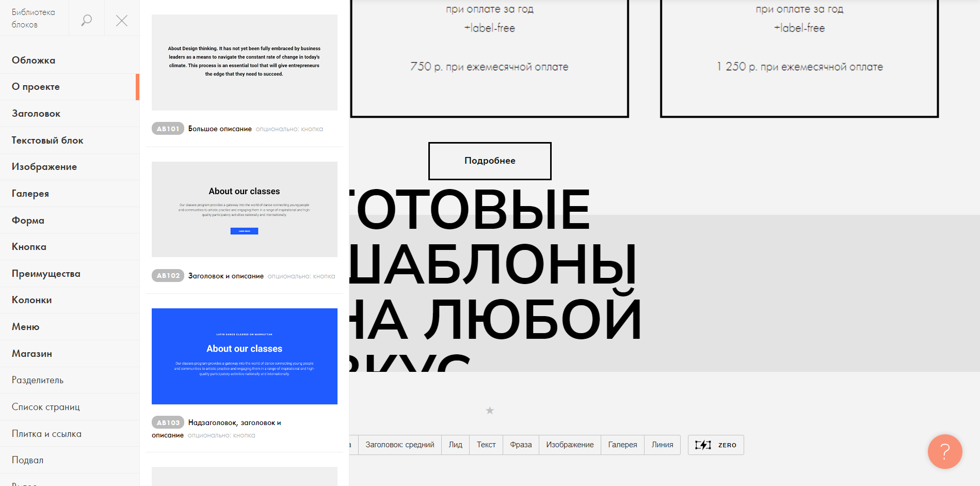Add Фраза quick block
The width and height of the screenshot is (980, 486).
(521, 445)
